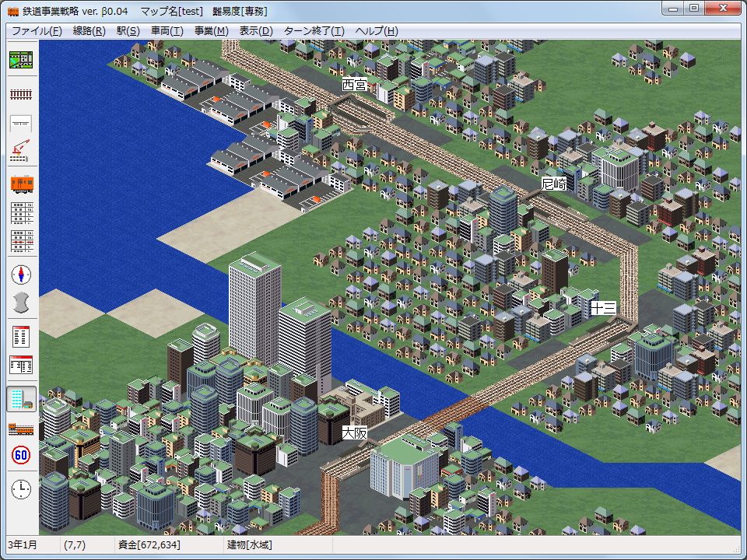Select the crane demolition tool
The image size is (747, 560).
click(x=21, y=151)
